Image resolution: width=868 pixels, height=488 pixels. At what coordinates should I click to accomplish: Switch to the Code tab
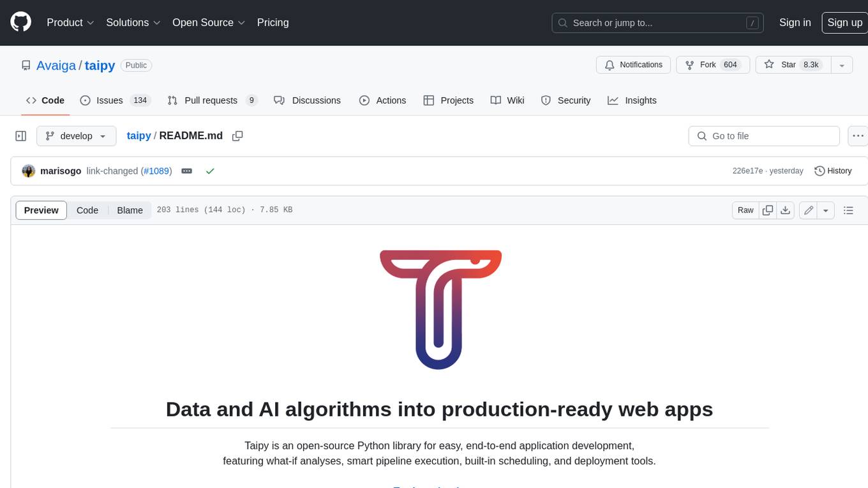tap(45, 100)
